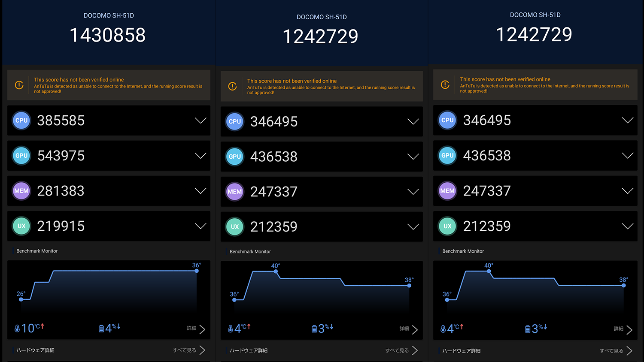
Task: Open 詳細 details in the left Benchmark Monitor
Action: pos(196,329)
